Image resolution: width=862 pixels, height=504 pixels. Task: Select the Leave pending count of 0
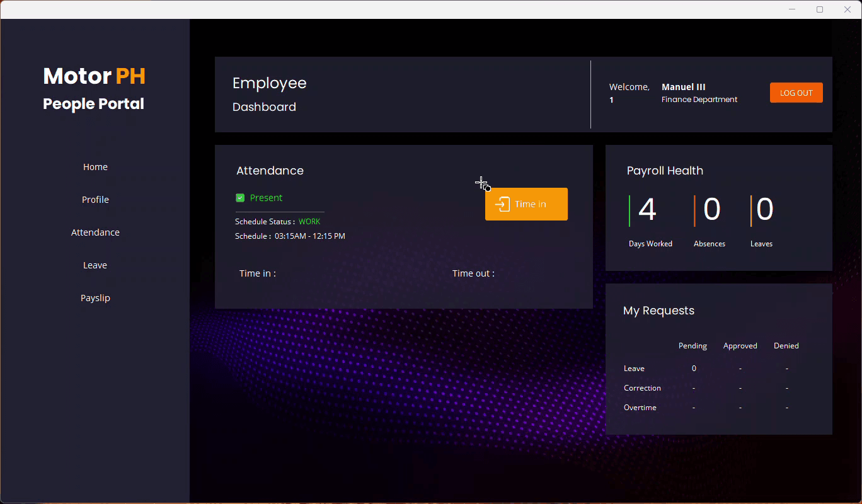pyautogui.click(x=694, y=368)
